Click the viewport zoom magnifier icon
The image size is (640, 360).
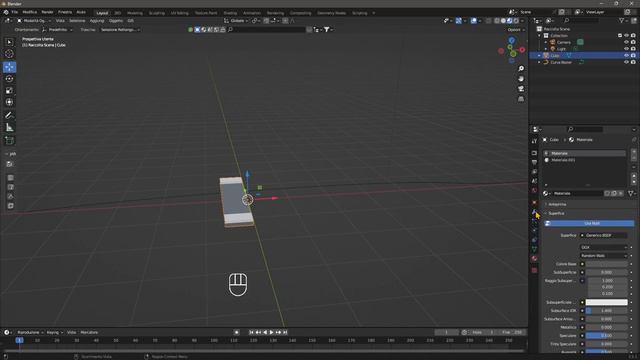(x=521, y=69)
